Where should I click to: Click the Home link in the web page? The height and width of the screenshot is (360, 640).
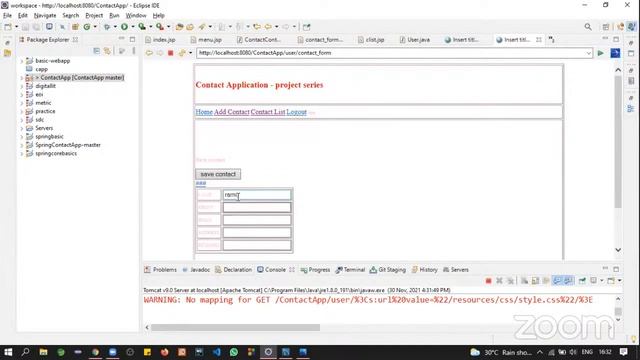coord(204,112)
